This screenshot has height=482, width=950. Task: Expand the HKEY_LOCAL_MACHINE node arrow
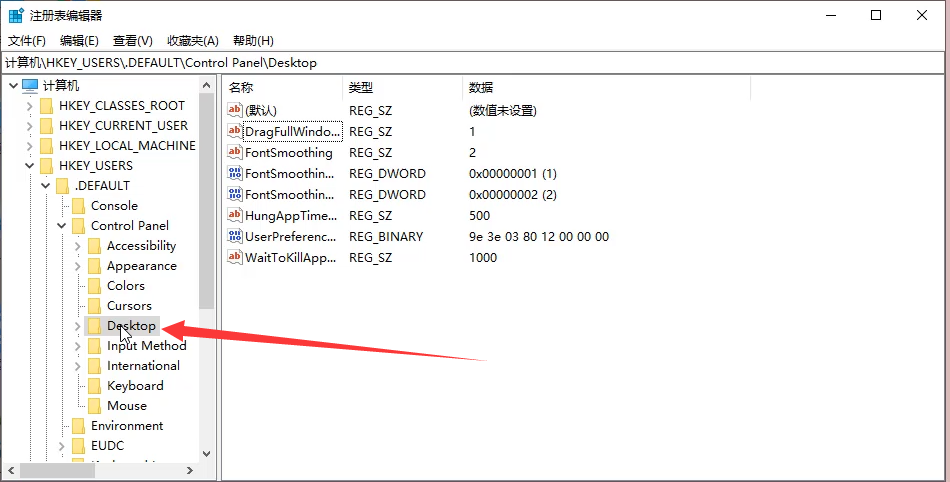[29, 146]
